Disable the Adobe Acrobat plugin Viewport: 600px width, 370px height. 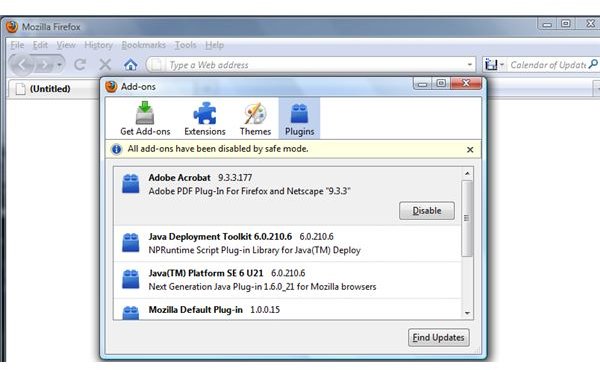pos(427,211)
